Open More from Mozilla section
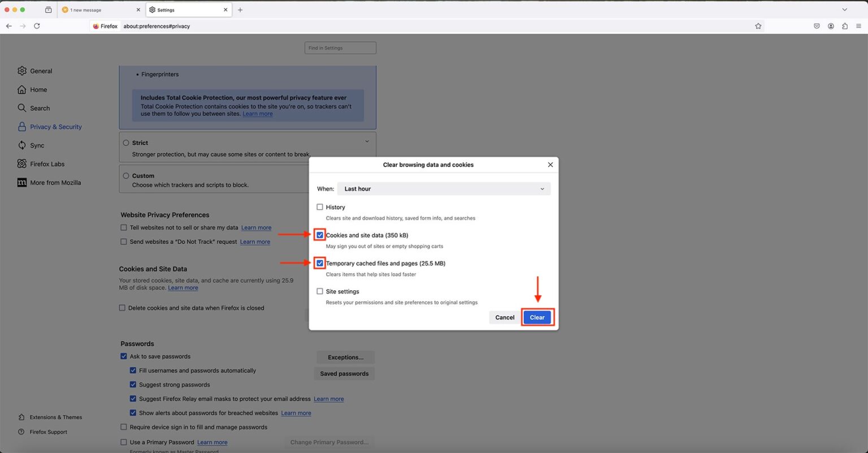 click(54, 182)
